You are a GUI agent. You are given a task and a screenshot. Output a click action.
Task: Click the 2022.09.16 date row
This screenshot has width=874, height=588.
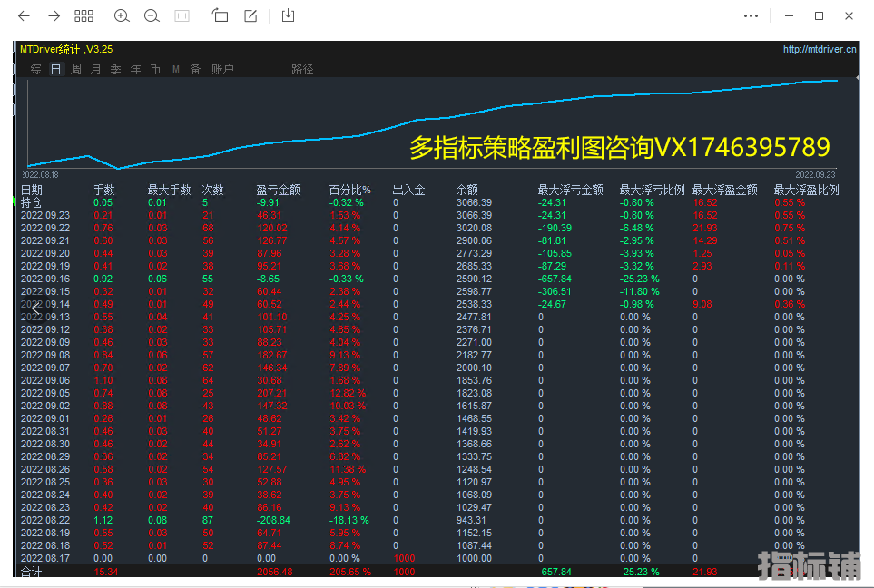pos(45,279)
